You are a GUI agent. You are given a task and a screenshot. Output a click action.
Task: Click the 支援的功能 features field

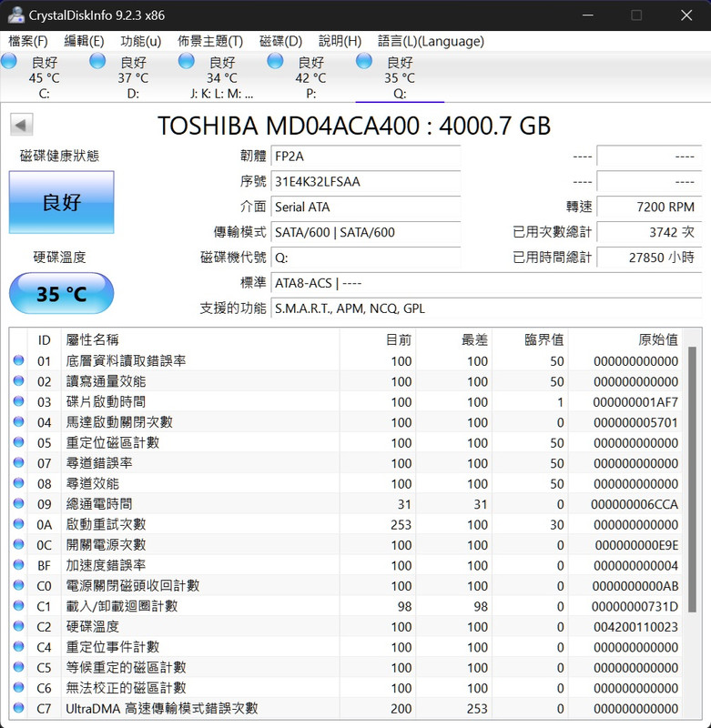(486, 308)
